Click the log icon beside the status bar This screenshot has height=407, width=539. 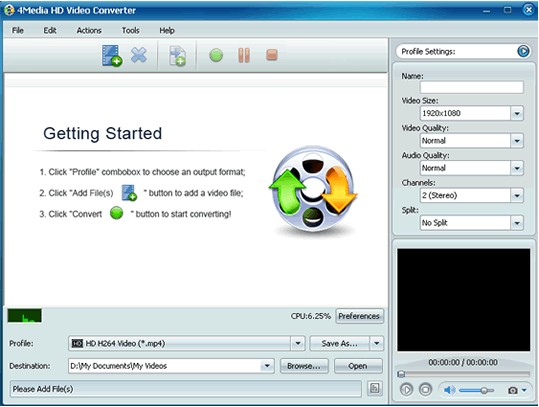pos(375,389)
